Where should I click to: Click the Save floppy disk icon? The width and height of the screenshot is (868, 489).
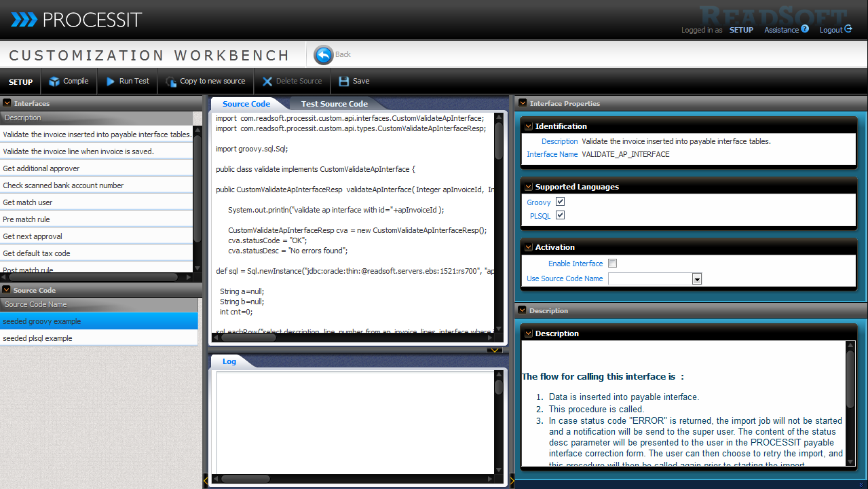(x=344, y=81)
